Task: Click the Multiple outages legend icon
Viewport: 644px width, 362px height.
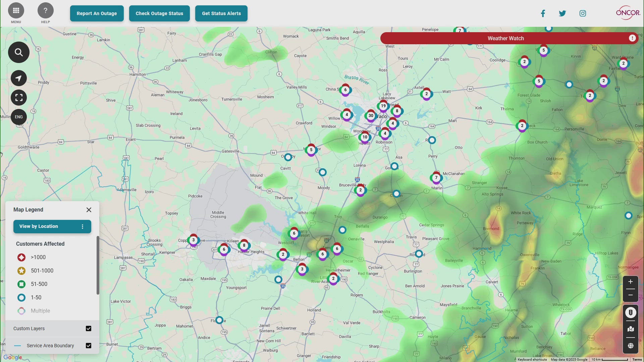Action: [21, 311]
